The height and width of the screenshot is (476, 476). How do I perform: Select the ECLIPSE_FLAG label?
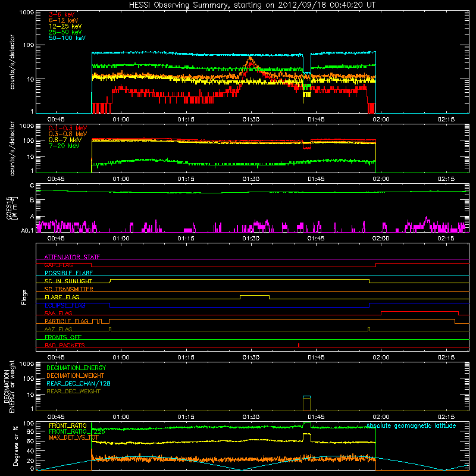pyautogui.click(x=65, y=305)
